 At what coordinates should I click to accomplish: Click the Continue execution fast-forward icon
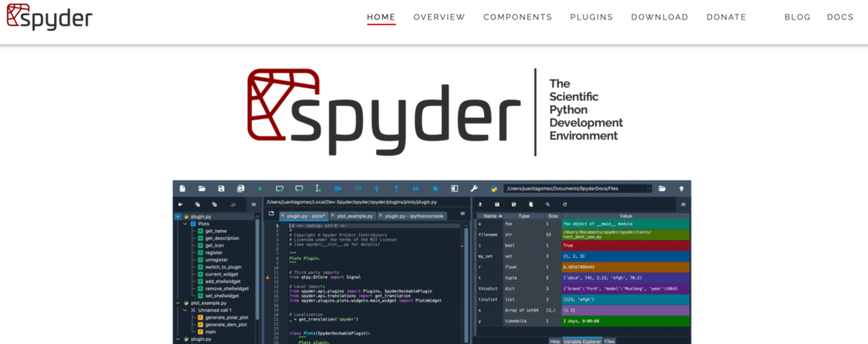click(x=415, y=189)
